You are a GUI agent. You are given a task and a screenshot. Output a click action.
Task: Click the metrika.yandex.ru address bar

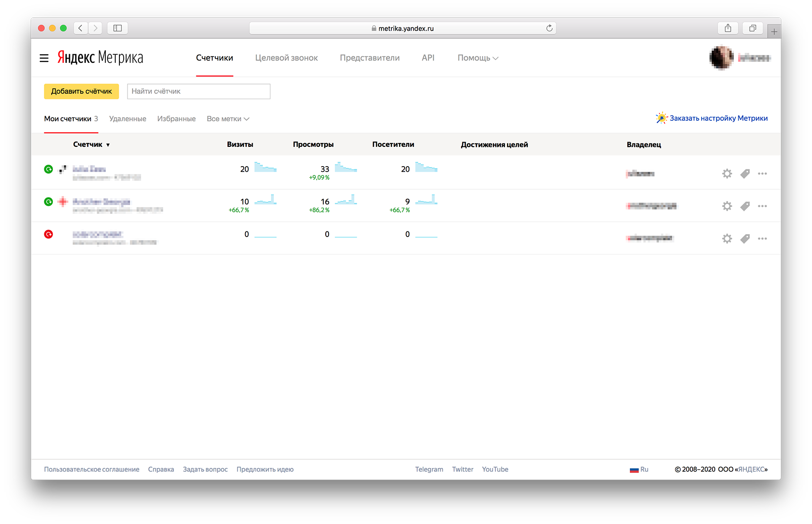[402, 28]
